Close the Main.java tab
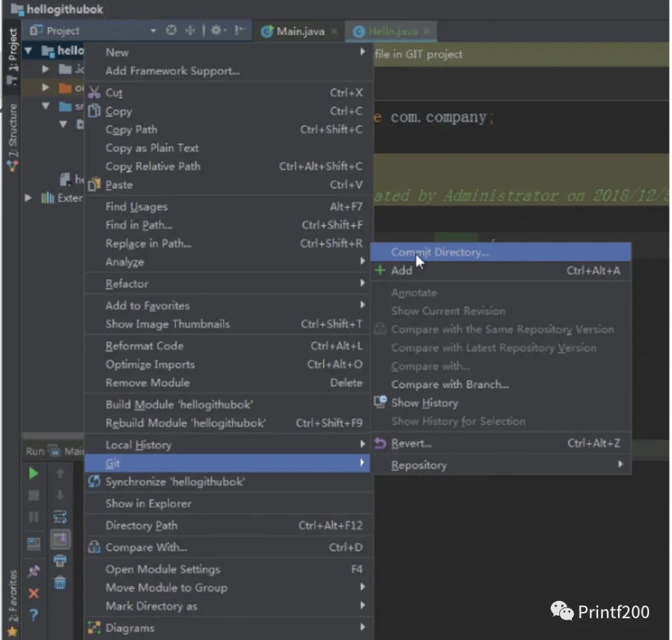The width and height of the screenshot is (672, 640). pyautogui.click(x=334, y=31)
